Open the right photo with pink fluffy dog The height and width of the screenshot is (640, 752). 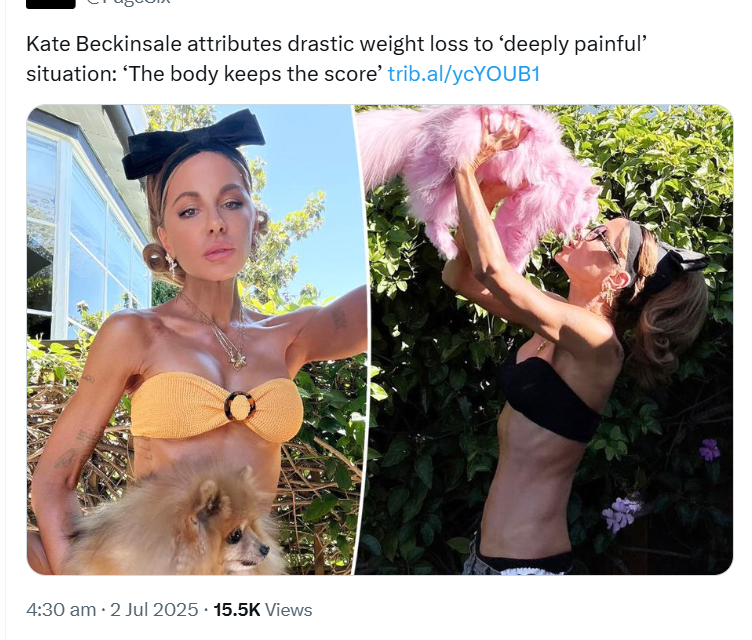544,340
